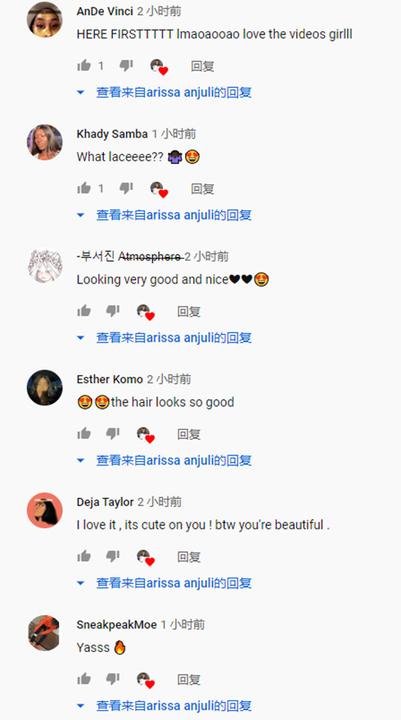Reply to Deja Taylor's comment
This screenshot has height=720, width=401.
[x=189, y=557]
